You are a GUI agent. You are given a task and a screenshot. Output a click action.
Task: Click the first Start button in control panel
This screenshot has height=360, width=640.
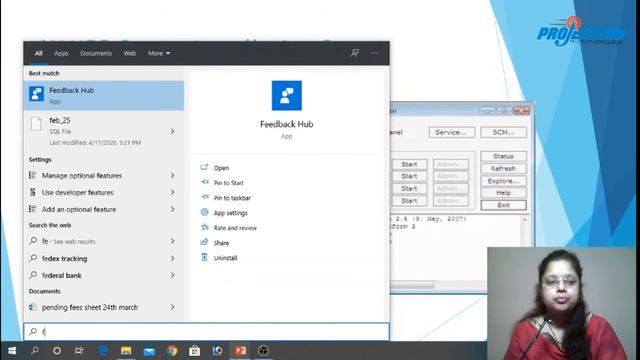[x=409, y=164]
